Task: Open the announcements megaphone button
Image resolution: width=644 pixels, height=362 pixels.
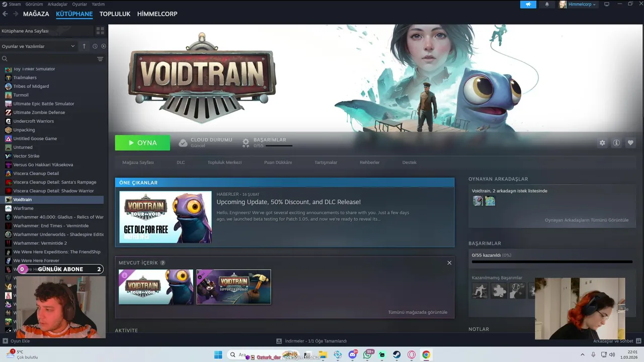Action: [528, 4]
